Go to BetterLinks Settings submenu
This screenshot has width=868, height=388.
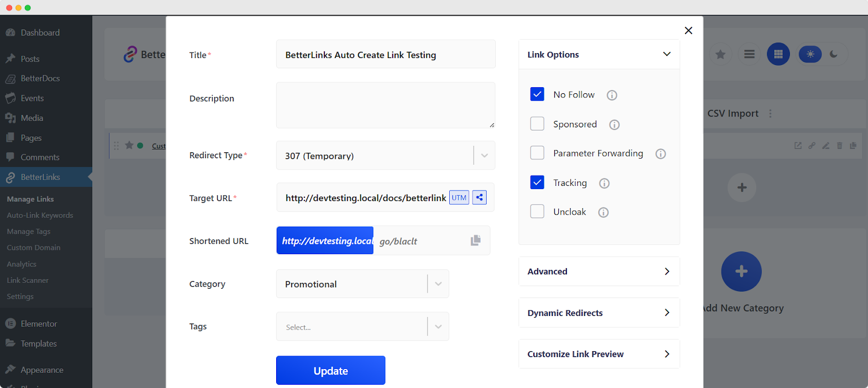20,296
